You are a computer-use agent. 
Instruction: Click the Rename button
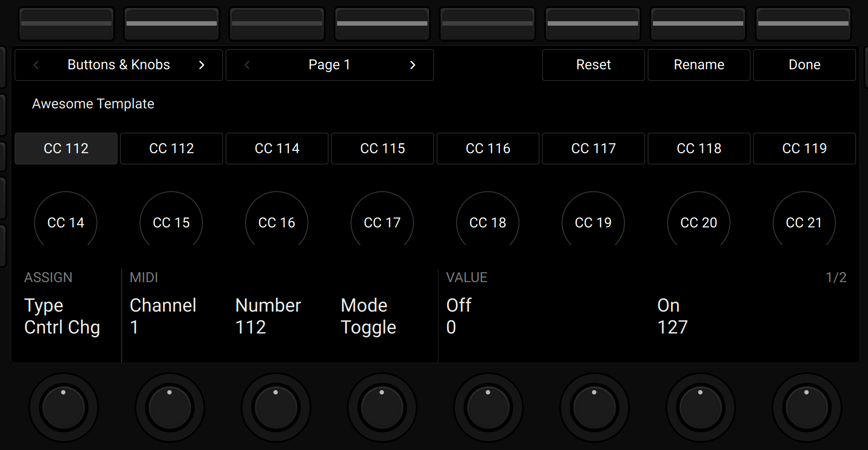point(699,65)
